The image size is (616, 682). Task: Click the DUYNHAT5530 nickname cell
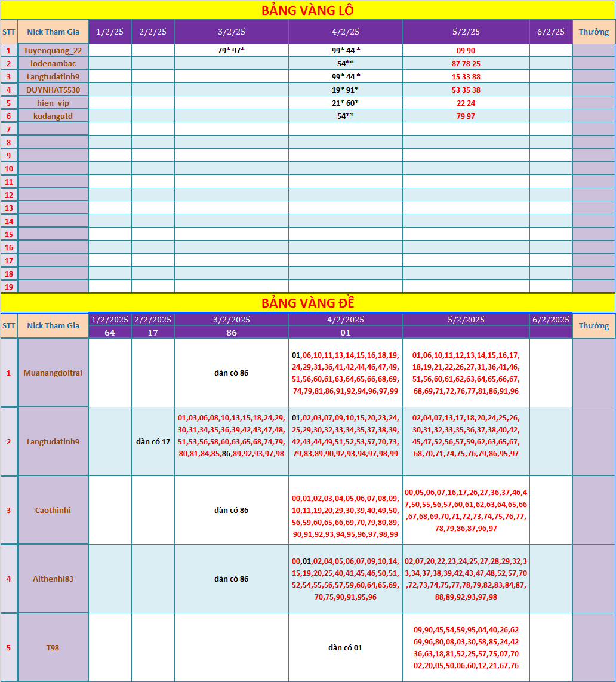click(x=53, y=90)
